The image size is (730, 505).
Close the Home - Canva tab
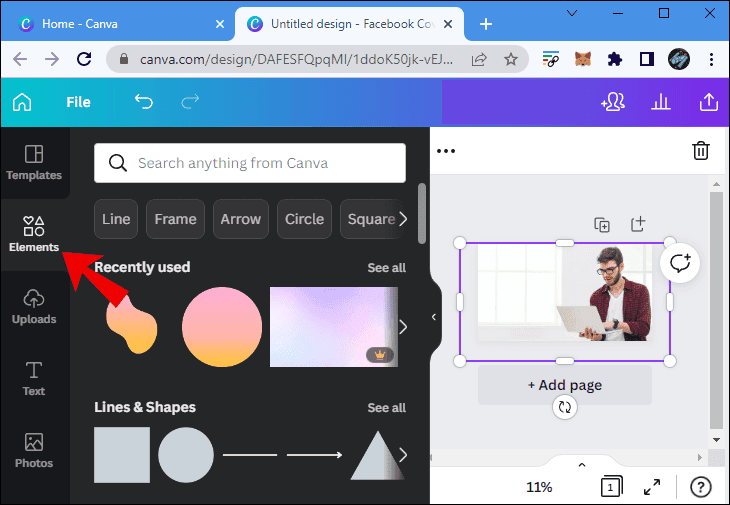coord(220,24)
